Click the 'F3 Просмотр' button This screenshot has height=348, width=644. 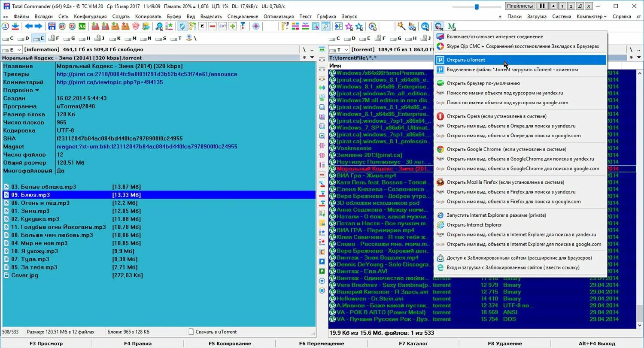tap(46, 343)
